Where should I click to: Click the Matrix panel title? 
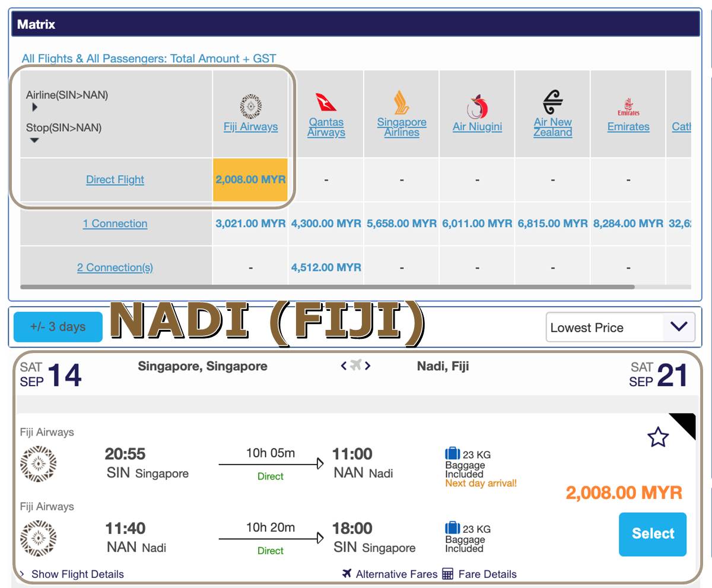tap(36, 24)
